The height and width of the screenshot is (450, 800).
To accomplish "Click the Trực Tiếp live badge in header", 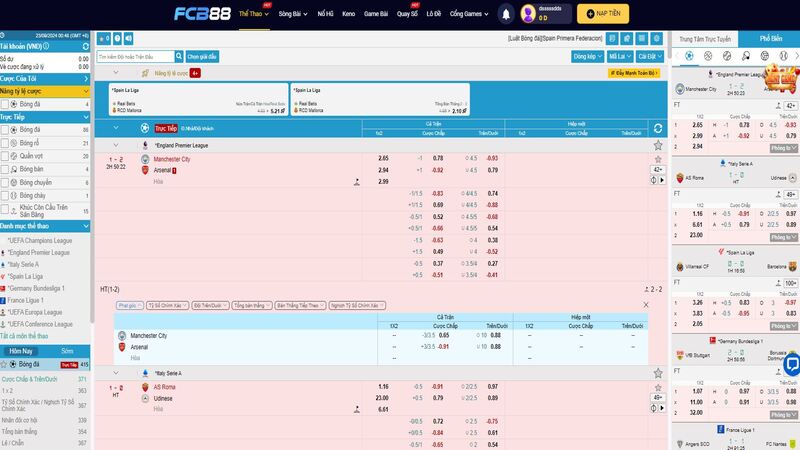I will pos(166,129).
